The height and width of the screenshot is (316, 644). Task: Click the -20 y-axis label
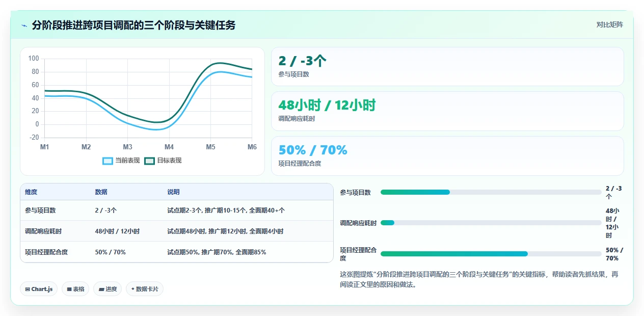tap(34, 138)
